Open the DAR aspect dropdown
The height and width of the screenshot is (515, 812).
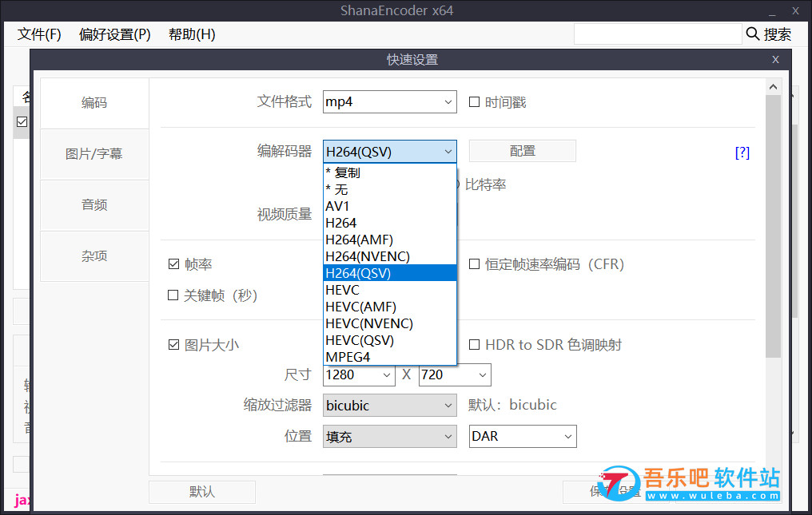pyautogui.click(x=523, y=436)
